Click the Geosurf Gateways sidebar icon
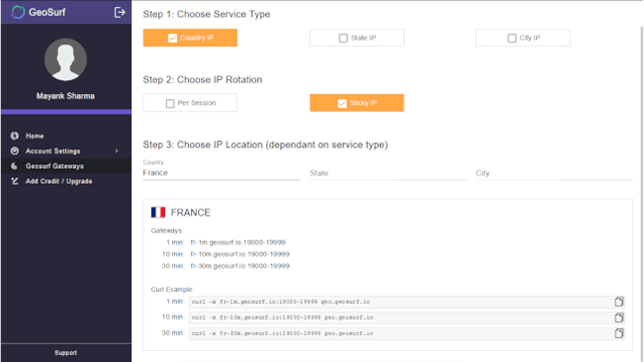This screenshot has height=362, width=644. (15, 166)
